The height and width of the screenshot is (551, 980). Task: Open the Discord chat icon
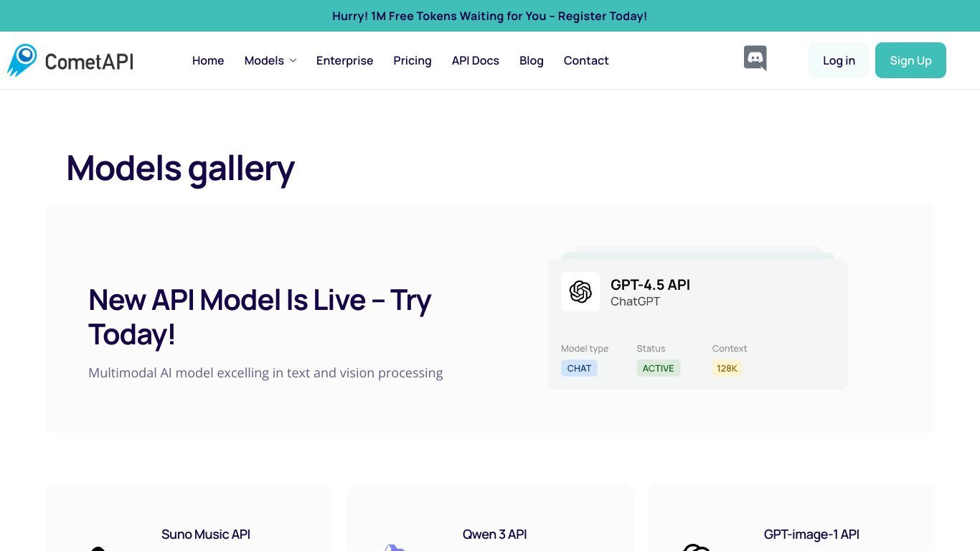click(x=755, y=59)
